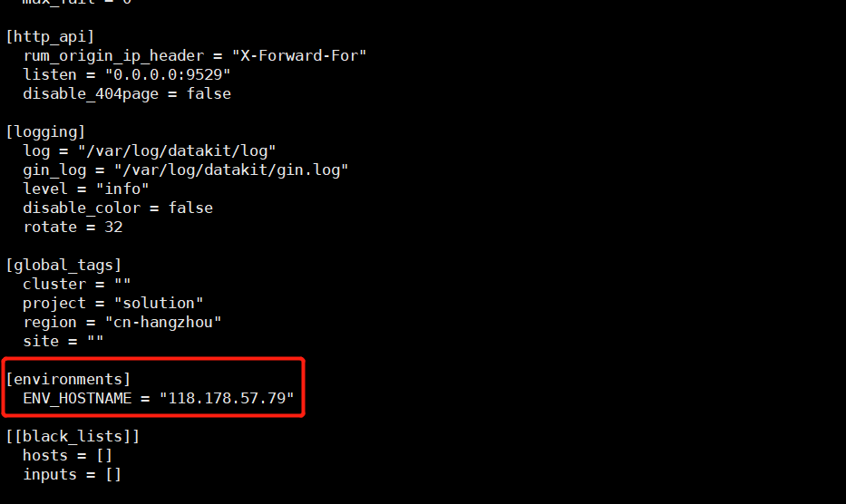Screen dimensions: 846x504
Task: Select the [logging] section header
Action: pyautogui.click(x=45, y=131)
